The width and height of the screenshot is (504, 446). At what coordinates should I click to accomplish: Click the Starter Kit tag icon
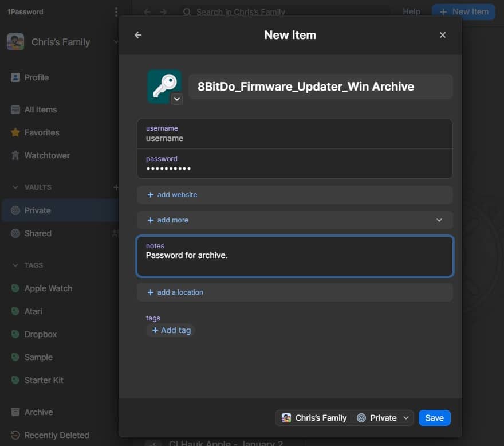15,380
